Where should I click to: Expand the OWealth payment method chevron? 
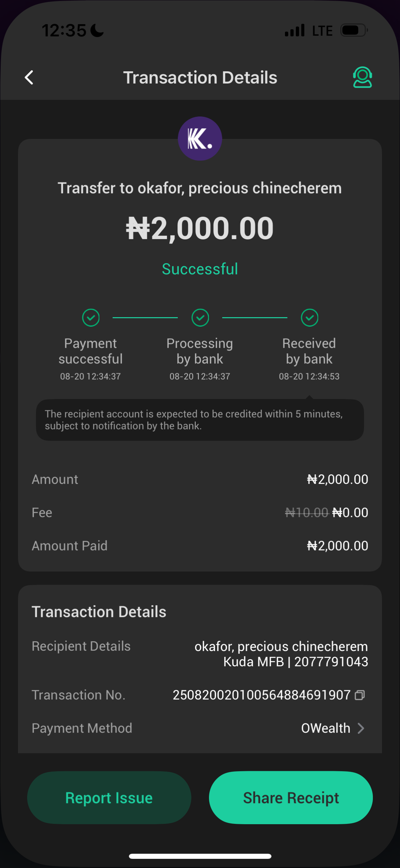[361, 728]
